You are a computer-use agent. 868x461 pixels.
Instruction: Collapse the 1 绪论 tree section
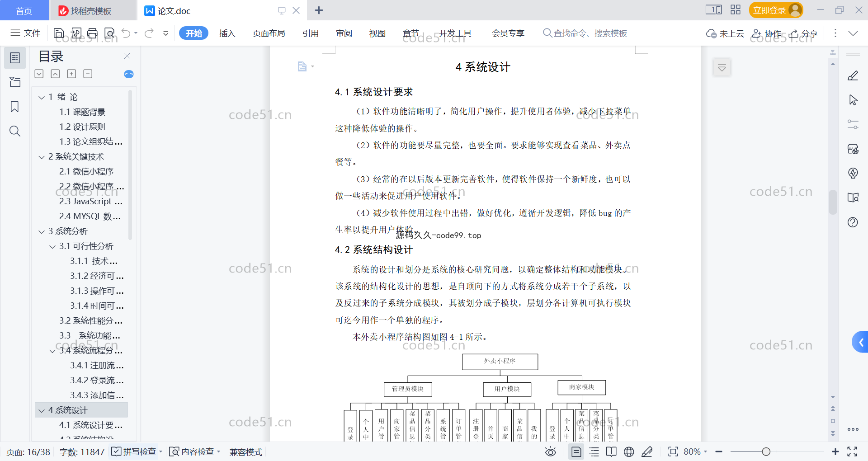[42, 97]
